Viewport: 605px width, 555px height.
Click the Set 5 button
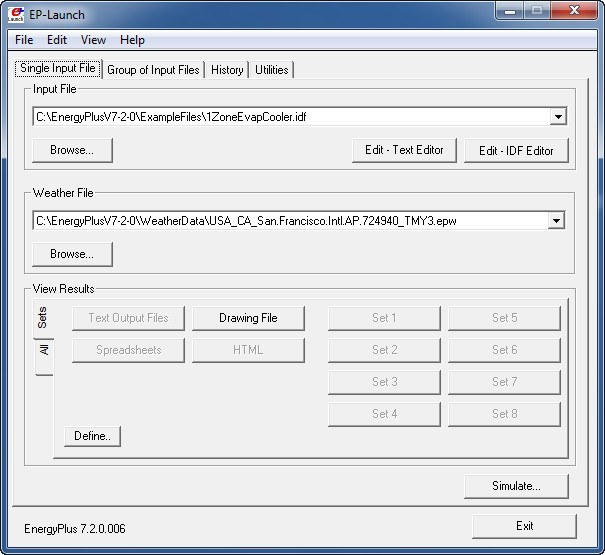(x=504, y=318)
